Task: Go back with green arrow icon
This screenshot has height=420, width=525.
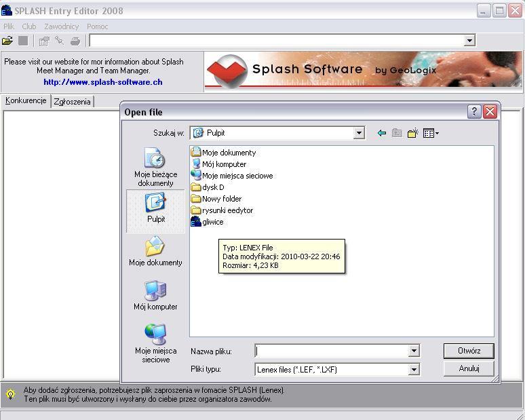Action: point(381,133)
